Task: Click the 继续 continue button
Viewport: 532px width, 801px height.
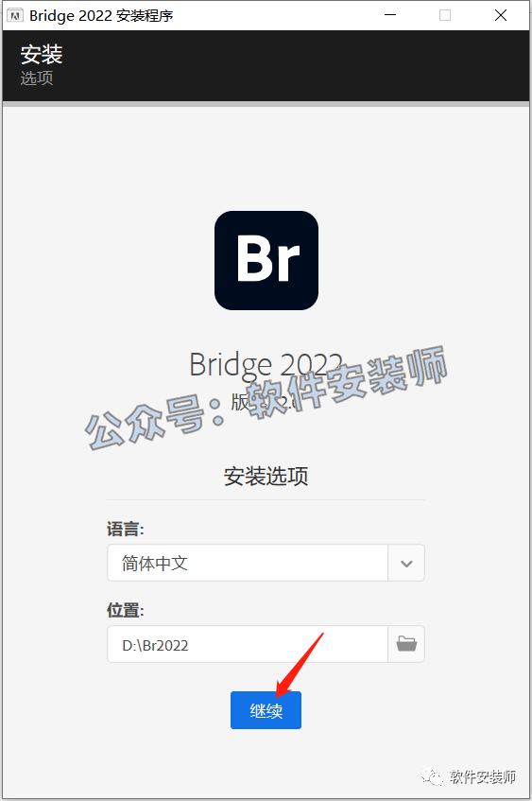Action: coord(266,710)
